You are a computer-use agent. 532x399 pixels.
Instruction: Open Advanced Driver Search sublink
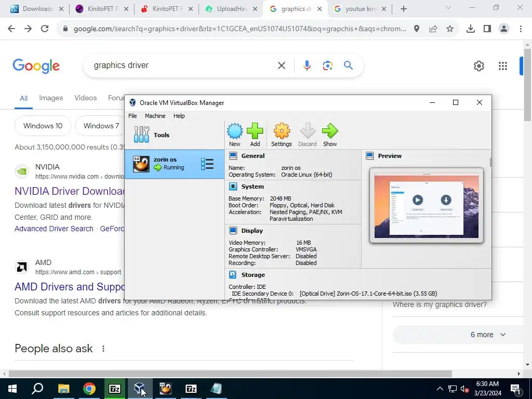54,229
